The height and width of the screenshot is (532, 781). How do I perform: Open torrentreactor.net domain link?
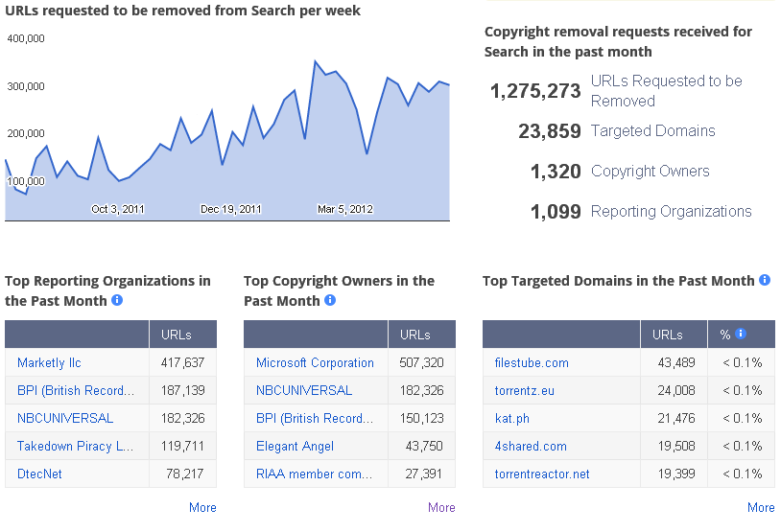542,474
